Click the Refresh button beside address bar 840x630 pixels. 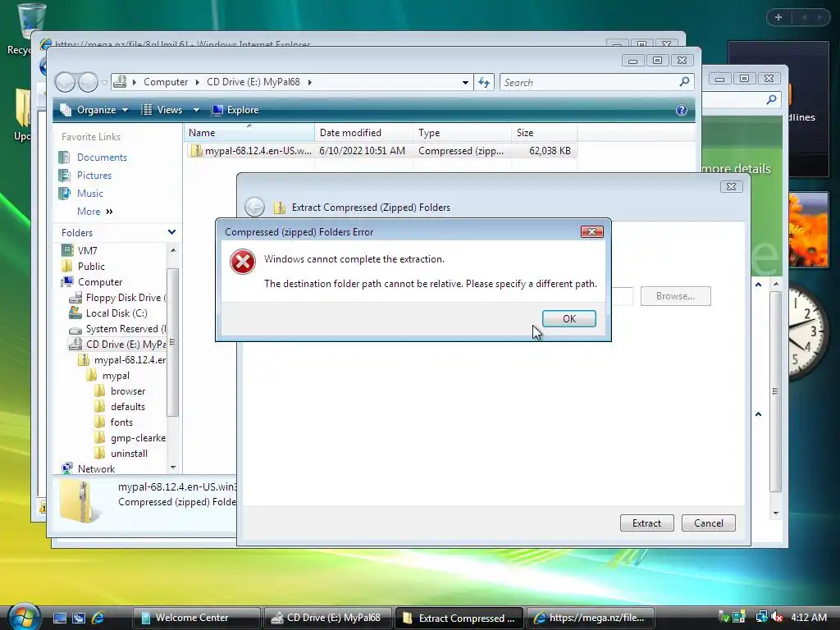point(484,83)
